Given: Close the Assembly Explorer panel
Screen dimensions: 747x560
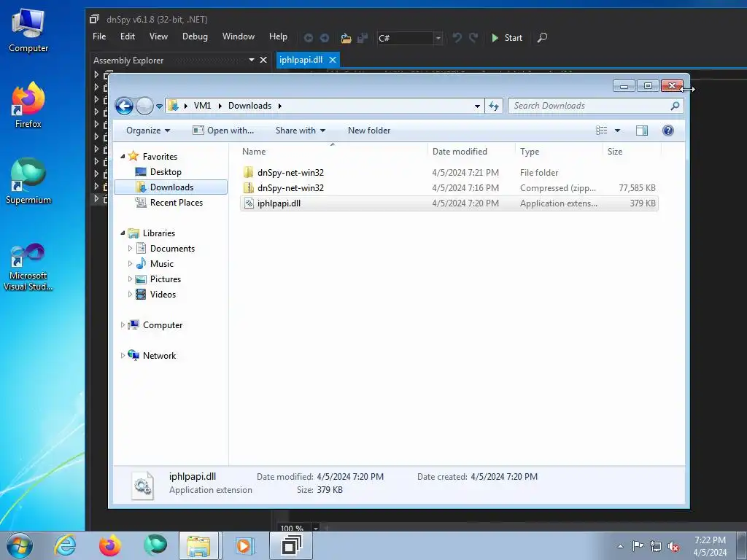Looking at the screenshot, I should coord(263,60).
